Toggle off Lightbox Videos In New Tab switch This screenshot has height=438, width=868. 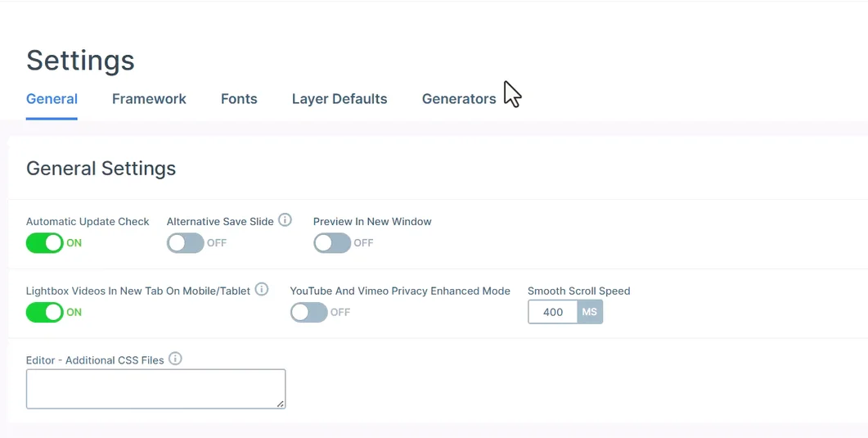[x=45, y=312]
